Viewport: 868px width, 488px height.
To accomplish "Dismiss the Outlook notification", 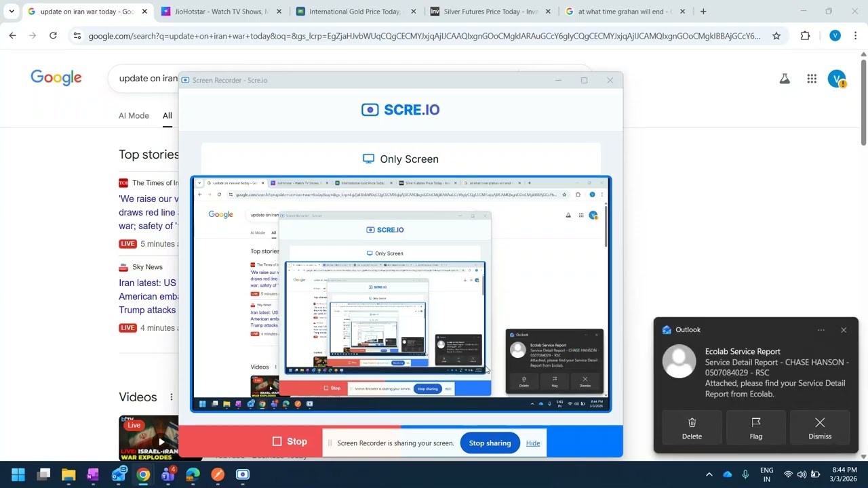I will click(820, 428).
